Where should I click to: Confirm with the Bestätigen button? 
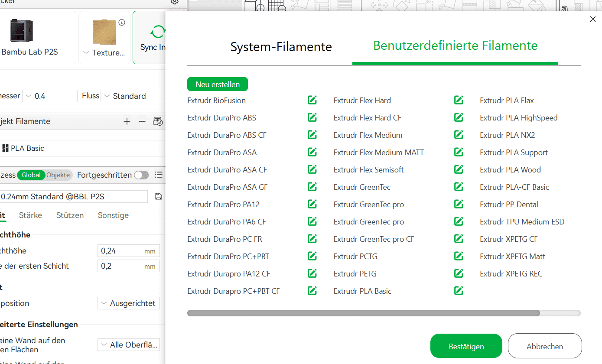466,346
